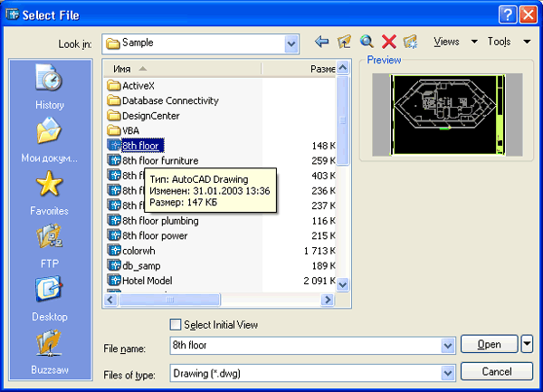Open the Tools menu

point(508,42)
